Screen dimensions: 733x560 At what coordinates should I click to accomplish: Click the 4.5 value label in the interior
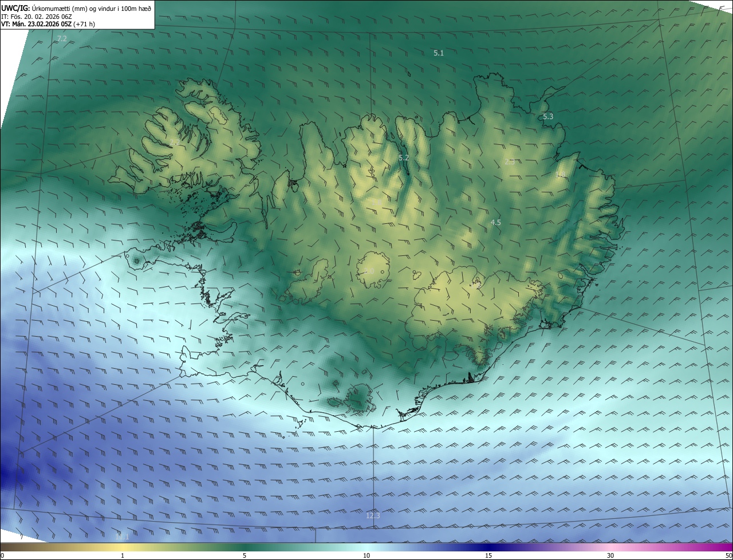pos(496,222)
